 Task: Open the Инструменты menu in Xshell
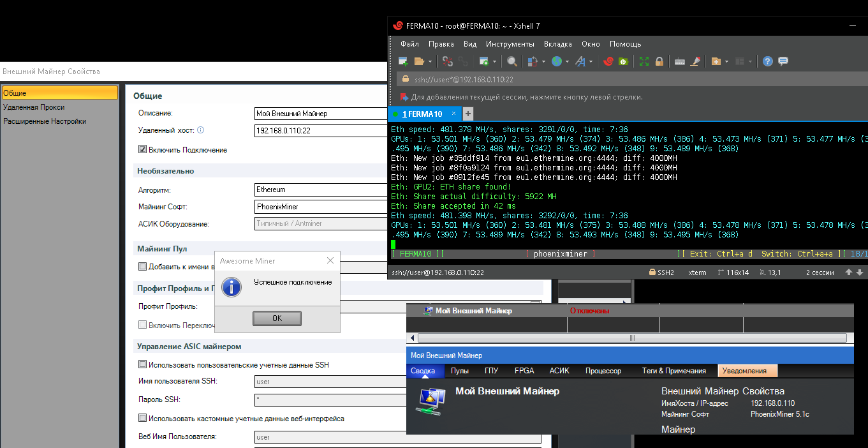[510, 44]
